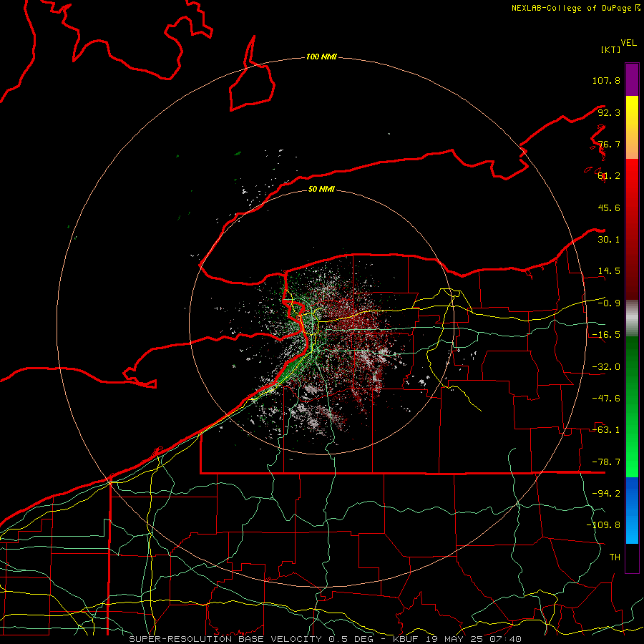Click the 14.5 value on the velocity scale
The width and height of the screenshot is (644, 644).
[x=609, y=271]
